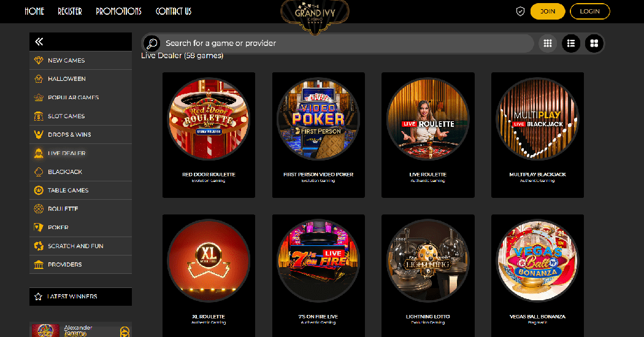Click the search magnifier icon
This screenshot has height=337, width=644.
(x=152, y=43)
